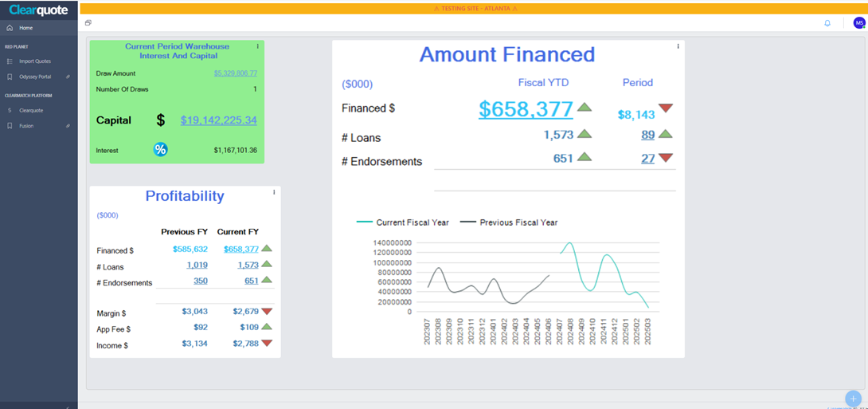Select Clearquote under Clearmatch Platform

(31, 110)
